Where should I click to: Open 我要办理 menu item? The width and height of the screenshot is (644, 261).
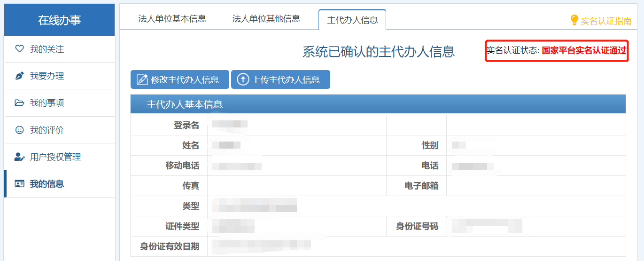click(x=47, y=76)
